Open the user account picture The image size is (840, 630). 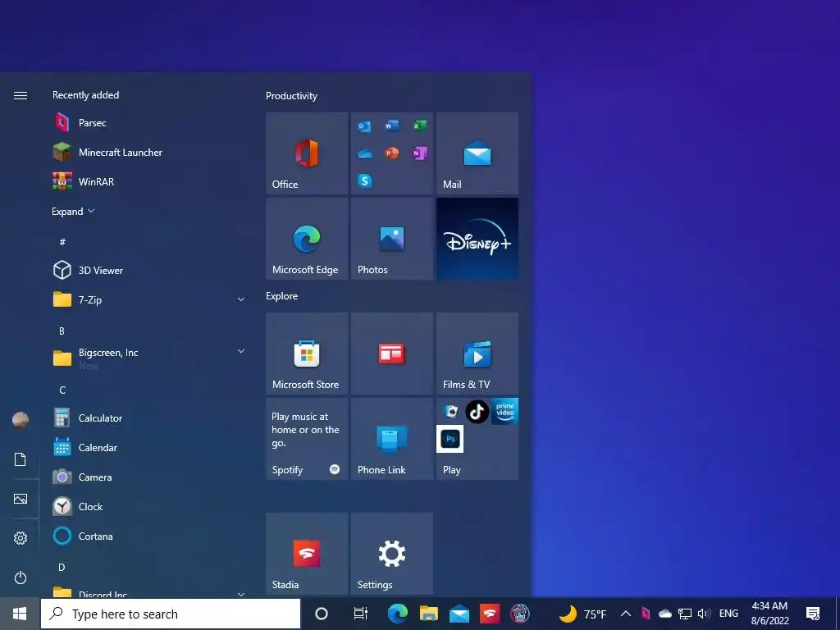[x=21, y=420]
